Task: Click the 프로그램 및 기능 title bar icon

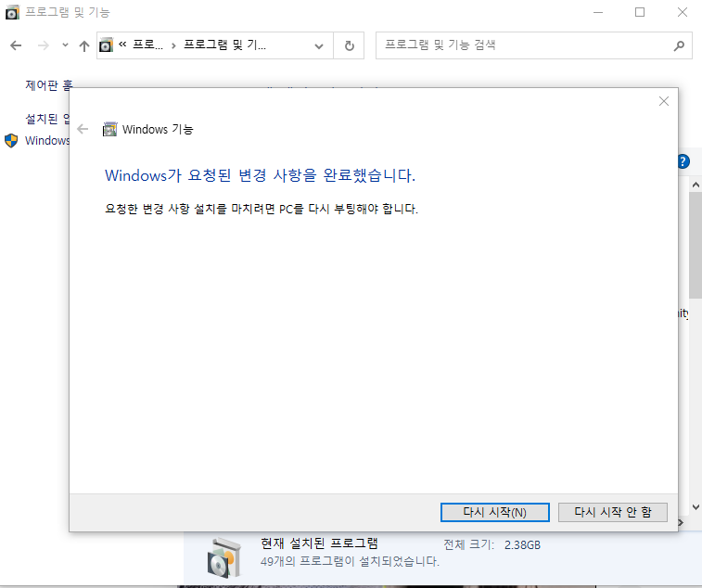Action: (x=12, y=13)
